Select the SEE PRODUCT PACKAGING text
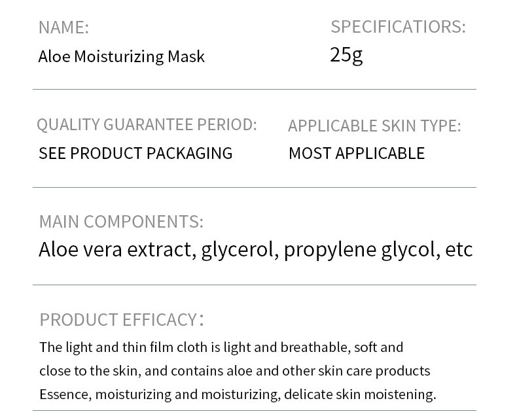The height and width of the screenshot is (420, 517). [135, 153]
